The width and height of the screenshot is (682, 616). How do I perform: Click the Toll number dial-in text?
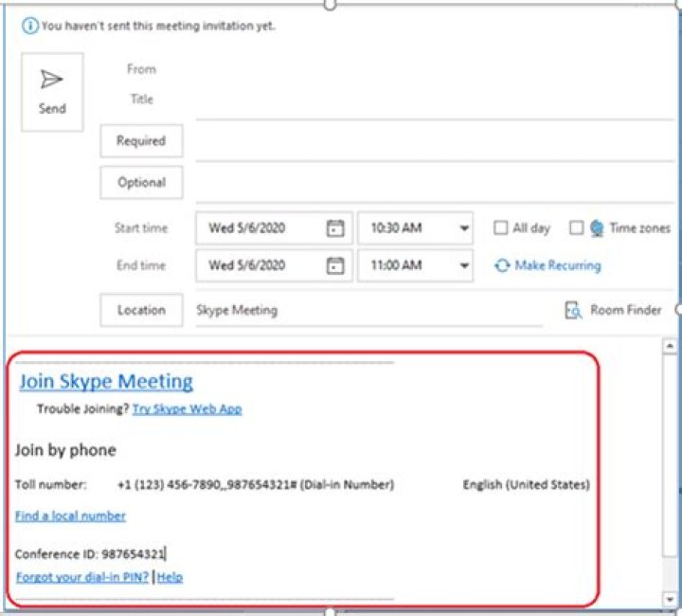(256, 484)
